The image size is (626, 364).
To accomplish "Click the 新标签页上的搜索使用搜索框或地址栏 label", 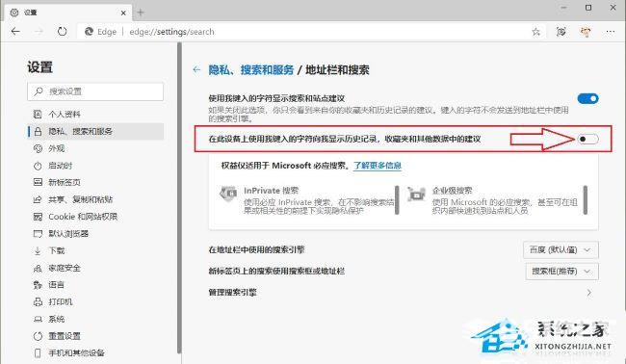I will (276, 271).
